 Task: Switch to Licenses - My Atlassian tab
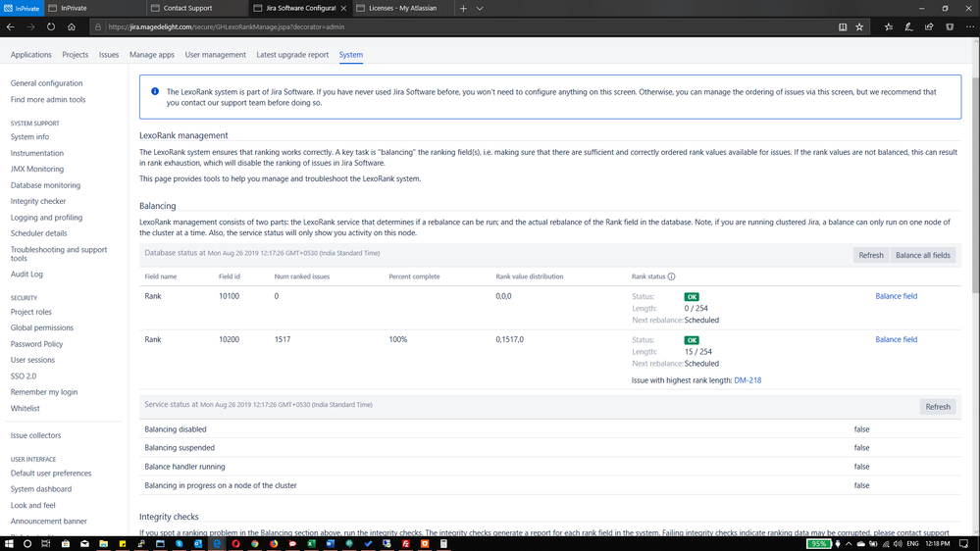coord(402,8)
